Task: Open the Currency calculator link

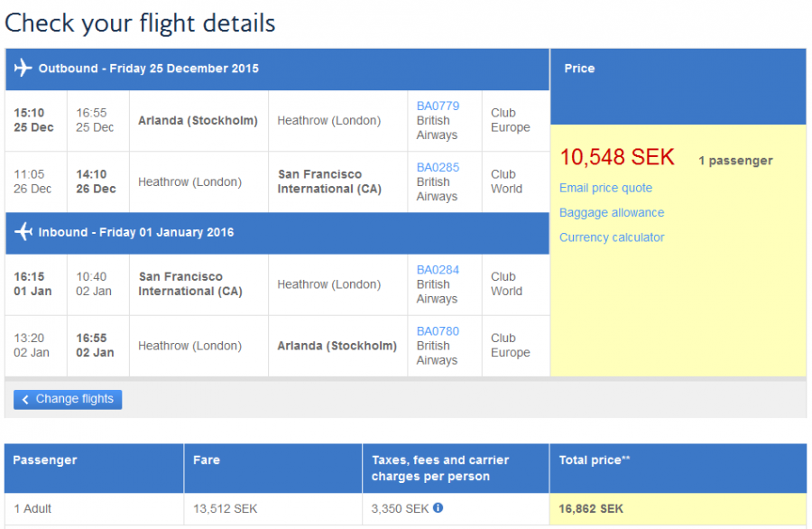Action: pyautogui.click(x=612, y=237)
